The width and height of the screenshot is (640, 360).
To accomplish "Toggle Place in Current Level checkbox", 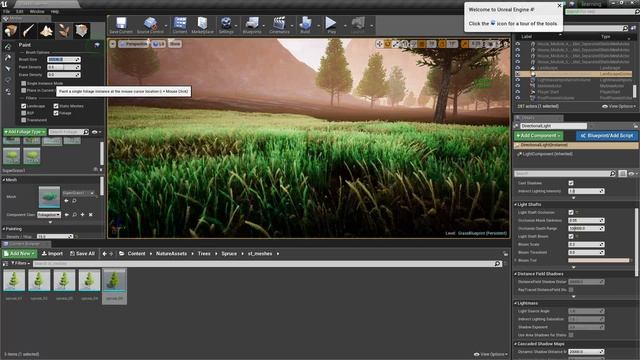I will pyautogui.click(x=24, y=90).
